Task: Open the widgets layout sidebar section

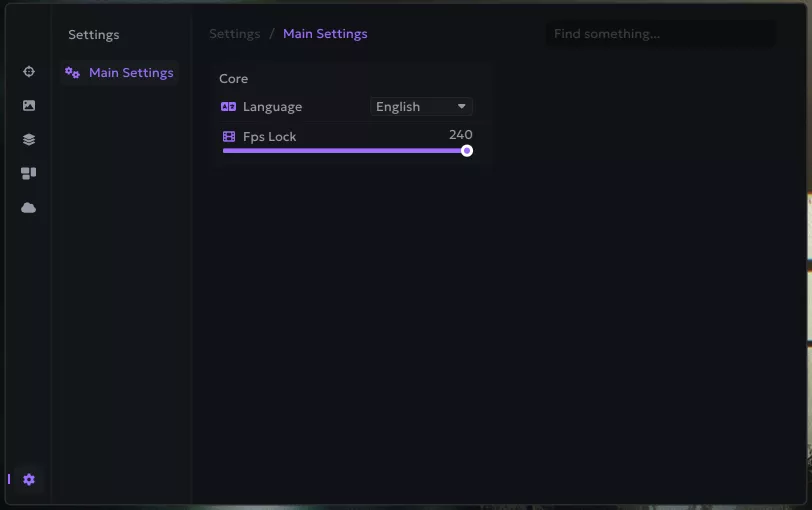Action: (x=29, y=173)
